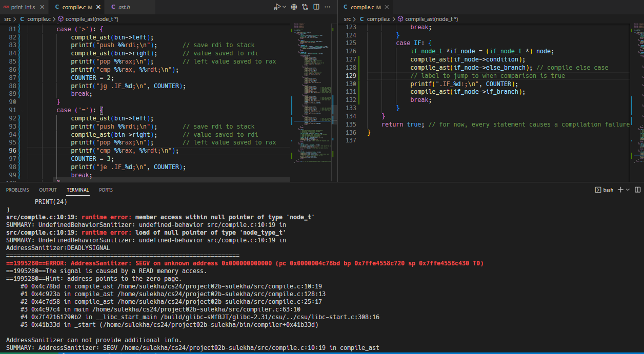Image resolution: width=644 pixels, height=354 pixels.
Task: Click the gear icon in editor toolbar
Action: pyautogui.click(x=294, y=7)
